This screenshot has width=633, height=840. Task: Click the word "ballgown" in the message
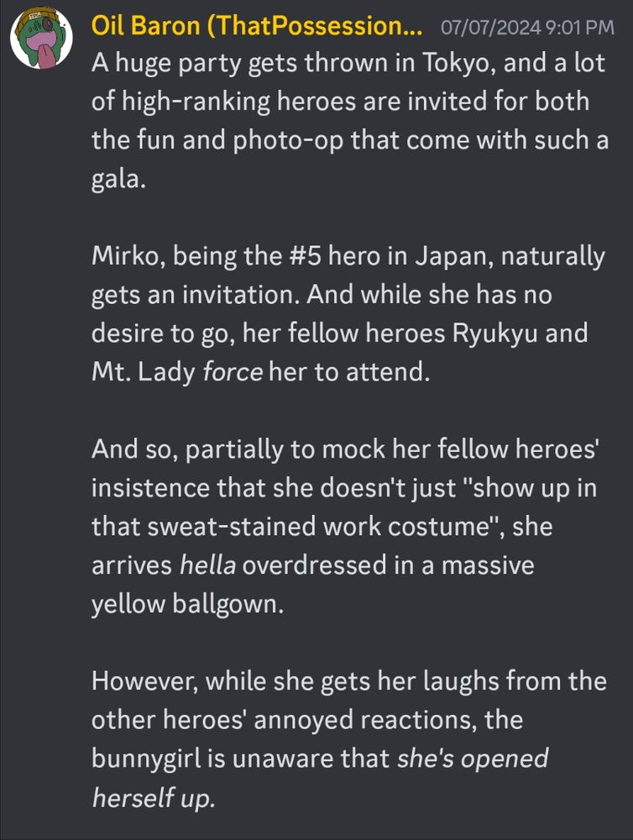tap(226, 604)
